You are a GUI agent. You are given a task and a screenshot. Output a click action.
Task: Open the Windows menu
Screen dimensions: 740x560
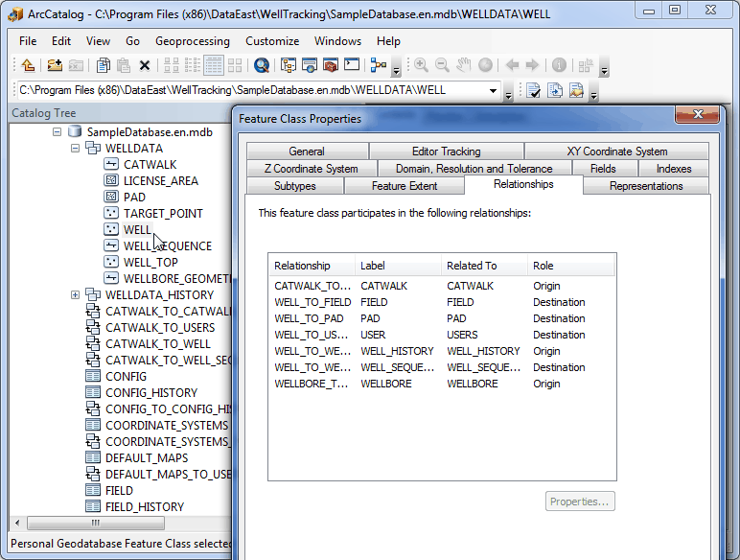pyautogui.click(x=338, y=41)
